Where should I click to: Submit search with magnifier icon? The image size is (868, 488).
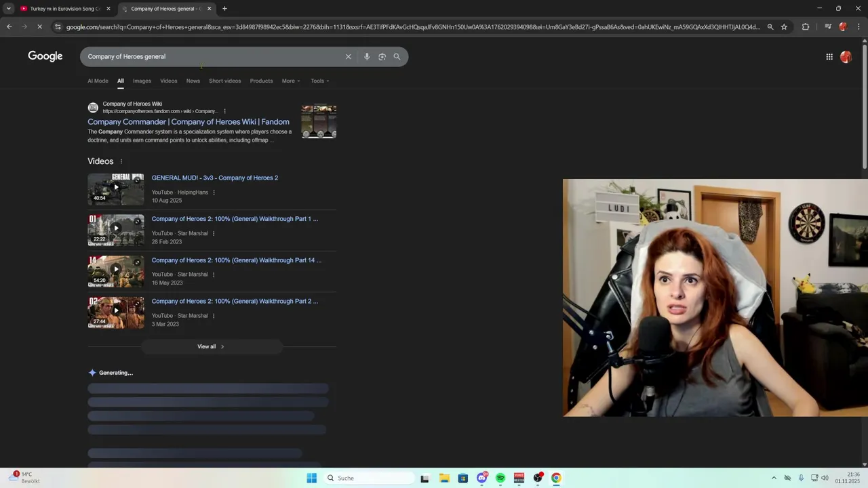[397, 57]
